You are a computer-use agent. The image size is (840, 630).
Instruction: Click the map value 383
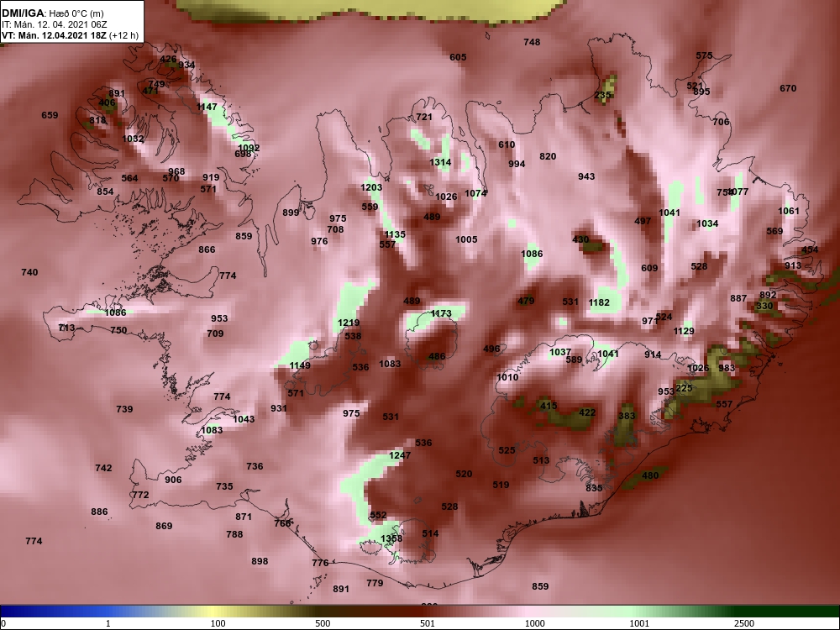click(627, 416)
